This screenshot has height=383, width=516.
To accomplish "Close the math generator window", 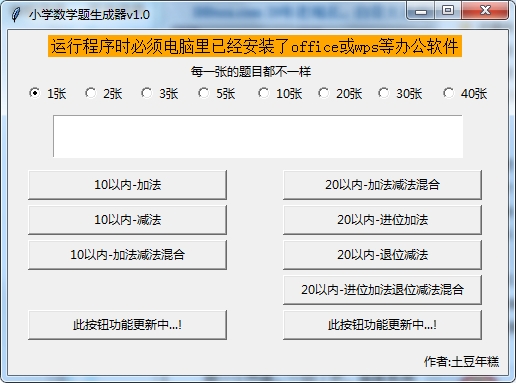I will (x=485, y=11).
